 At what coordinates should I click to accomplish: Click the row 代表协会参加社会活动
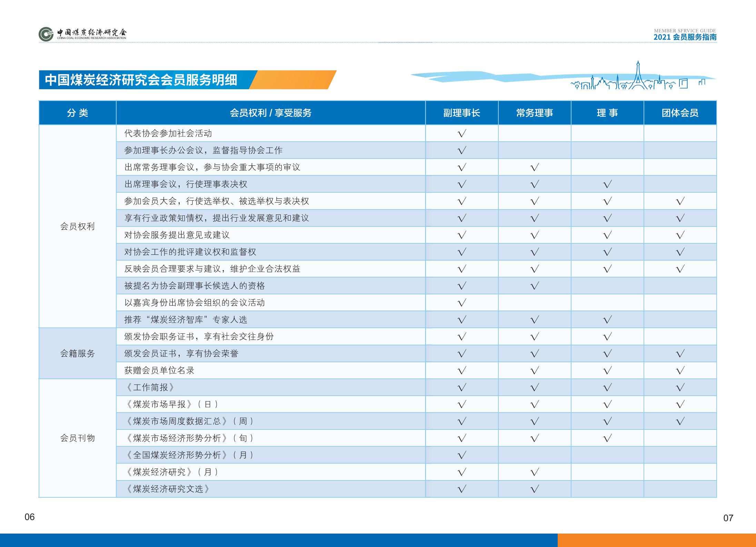pyautogui.click(x=416, y=133)
